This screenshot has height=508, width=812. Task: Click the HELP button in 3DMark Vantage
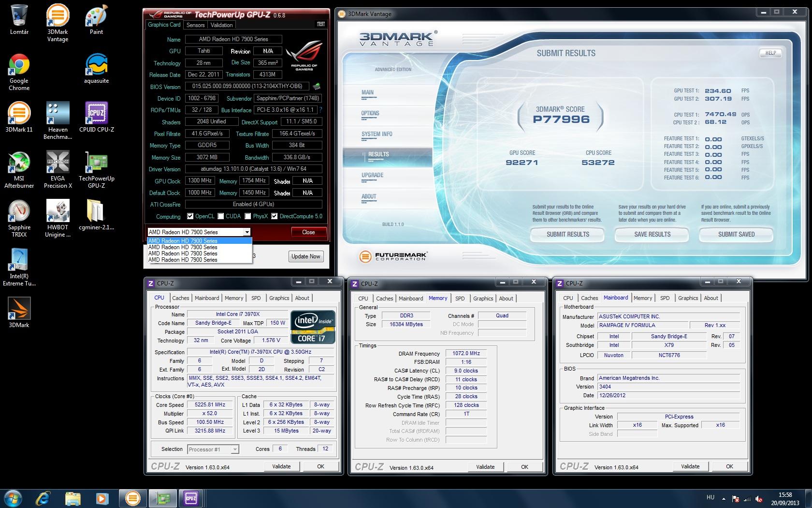(x=771, y=53)
